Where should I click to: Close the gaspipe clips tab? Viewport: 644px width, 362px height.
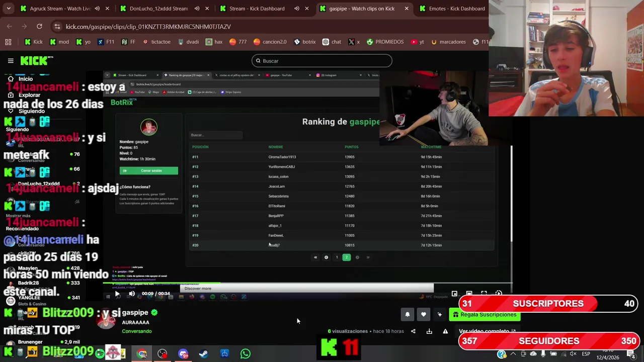point(406,9)
